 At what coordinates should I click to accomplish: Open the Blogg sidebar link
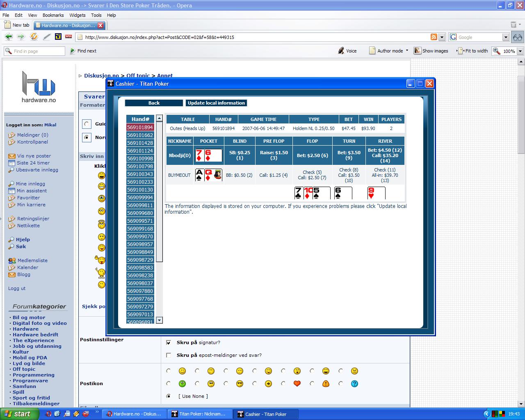[23, 274]
